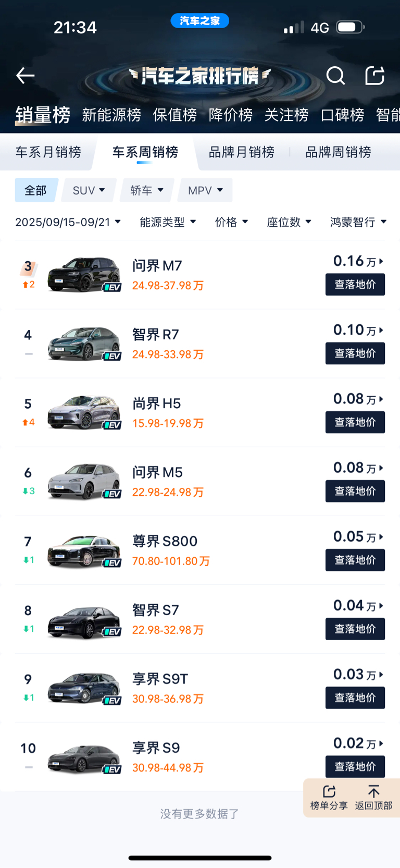400x868 pixels.
Task: Open the 鸿蒙智行 brand dropdown
Action: (358, 222)
